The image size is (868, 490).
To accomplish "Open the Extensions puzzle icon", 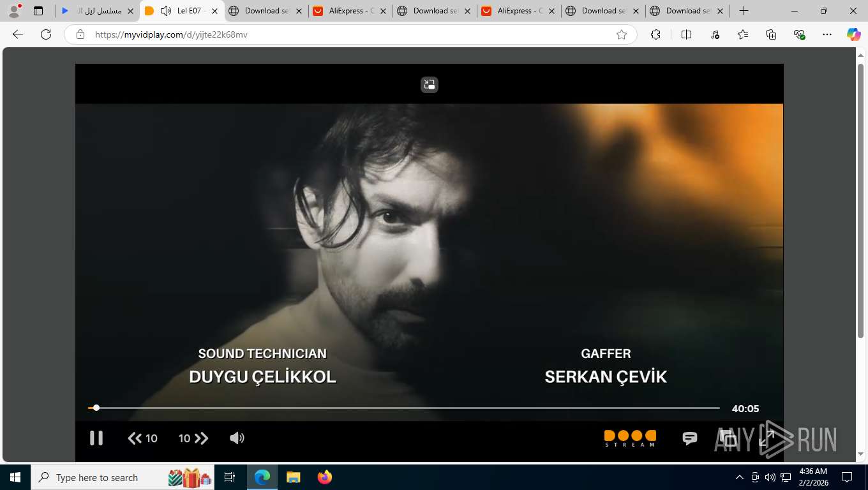I will pyautogui.click(x=655, y=34).
